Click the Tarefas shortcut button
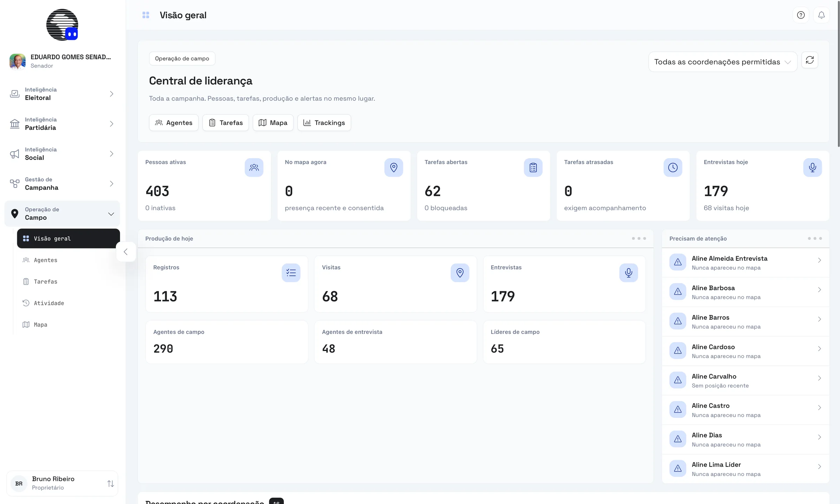The height and width of the screenshot is (504, 840). coord(225,123)
